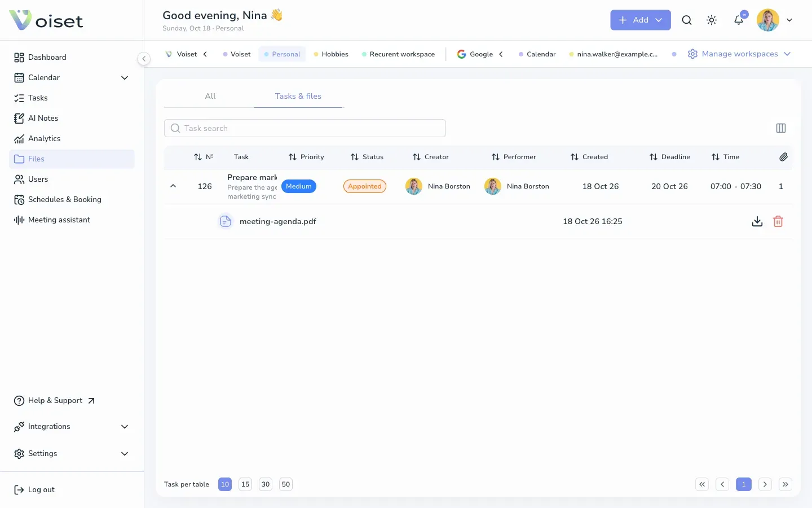Open Help & Support link
Image resolution: width=812 pixels, height=508 pixels.
[x=55, y=401]
